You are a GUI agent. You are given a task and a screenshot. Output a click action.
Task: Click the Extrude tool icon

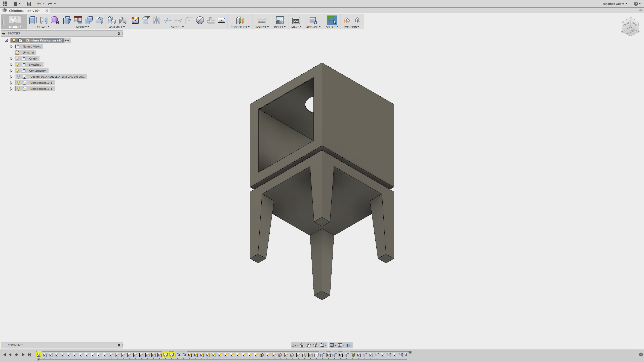tap(33, 20)
